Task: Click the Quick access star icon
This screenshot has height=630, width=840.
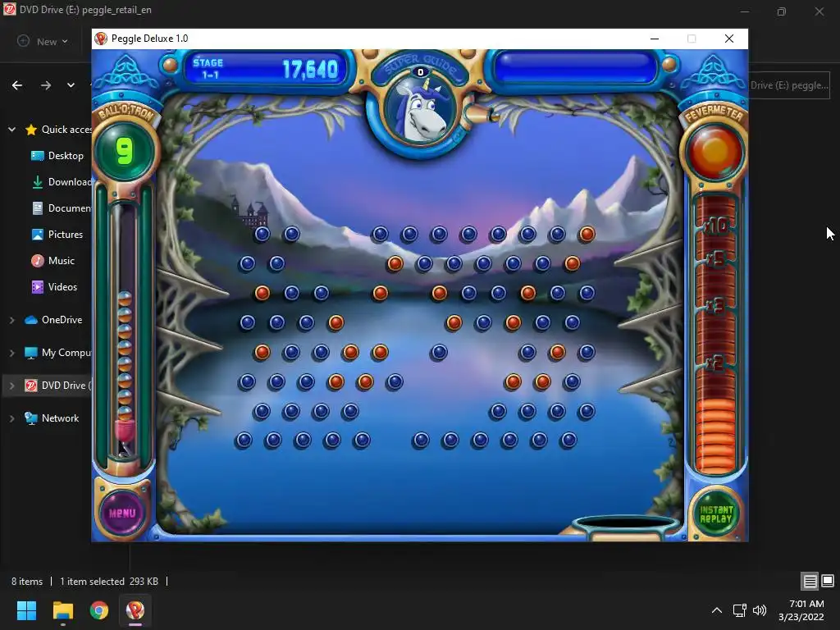Action: [31, 130]
